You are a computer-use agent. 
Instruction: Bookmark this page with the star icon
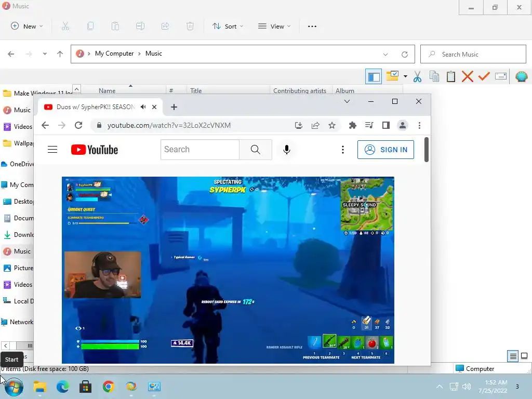click(x=332, y=126)
